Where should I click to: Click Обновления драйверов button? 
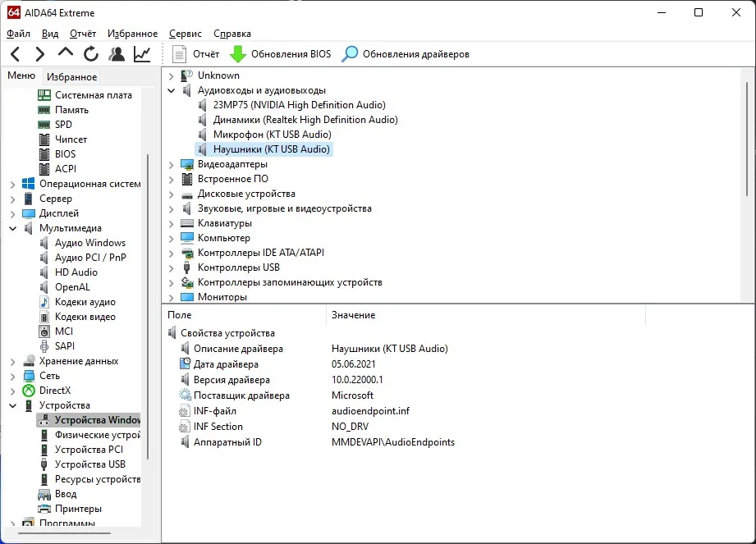[x=405, y=54]
